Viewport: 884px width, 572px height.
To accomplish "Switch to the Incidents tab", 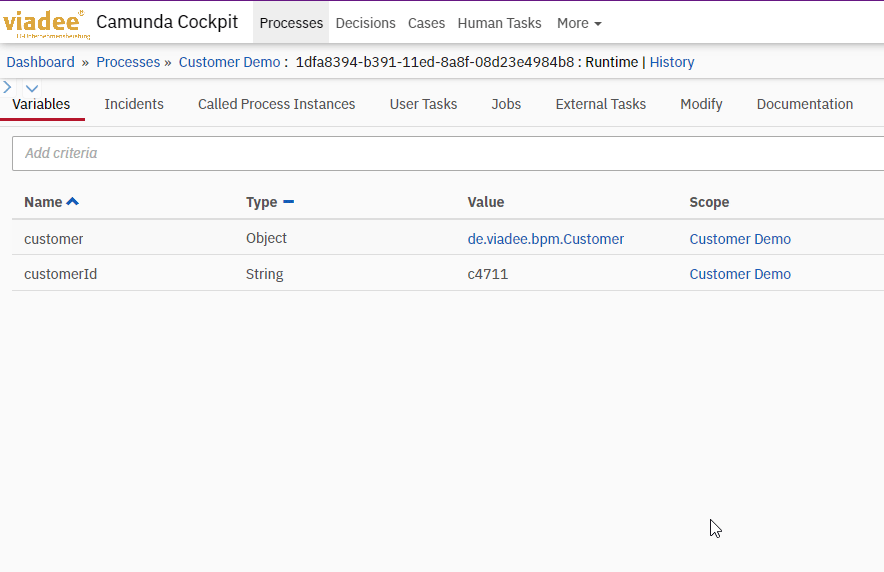I will pos(134,104).
